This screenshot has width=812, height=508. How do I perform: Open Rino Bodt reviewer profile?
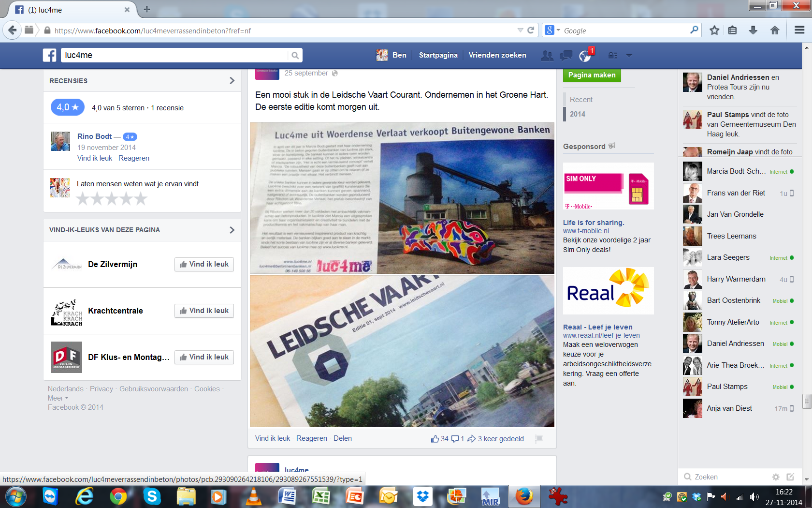coord(95,136)
